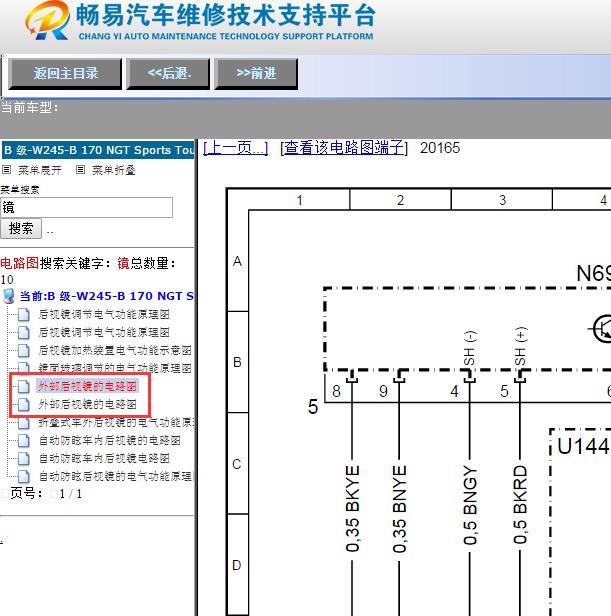Select the B 级-W245-B 170 NGT Sports Tour header
This screenshot has height=616, width=611.
tap(98, 150)
